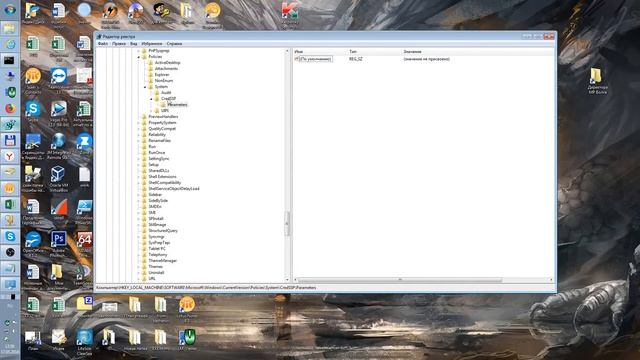The image size is (640, 360).
Task: Open the Директор МР Волга desktop folder
Action: pyautogui.click(x=597, y=81)
